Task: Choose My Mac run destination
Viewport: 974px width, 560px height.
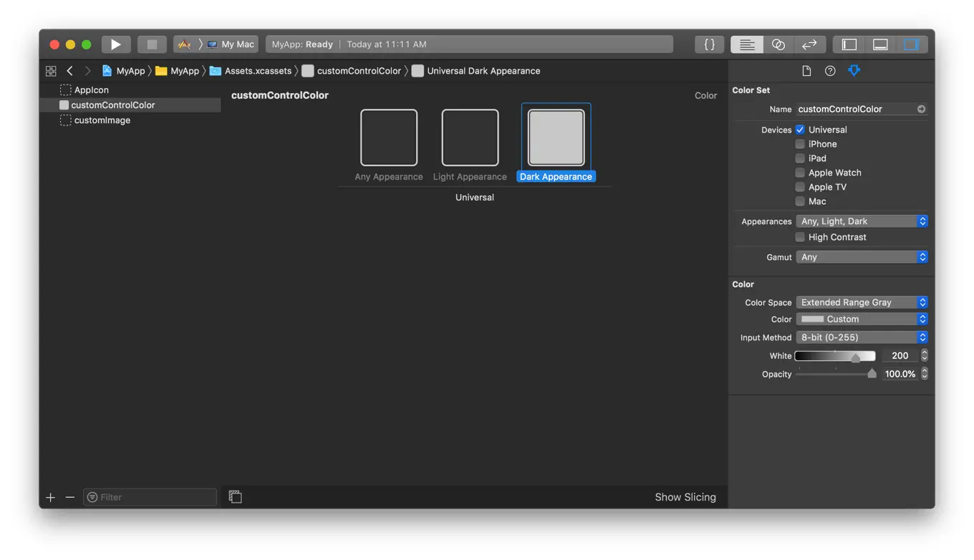Action: tap(231, 44)
